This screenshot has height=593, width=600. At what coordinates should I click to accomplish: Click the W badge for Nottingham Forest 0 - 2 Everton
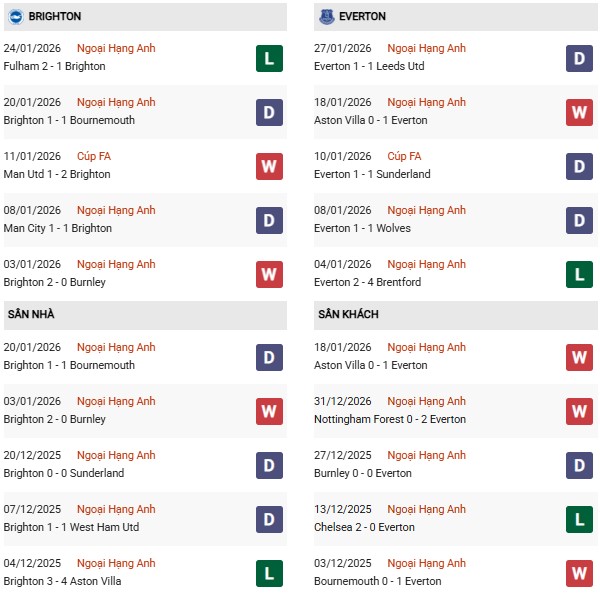pos(579,411)
